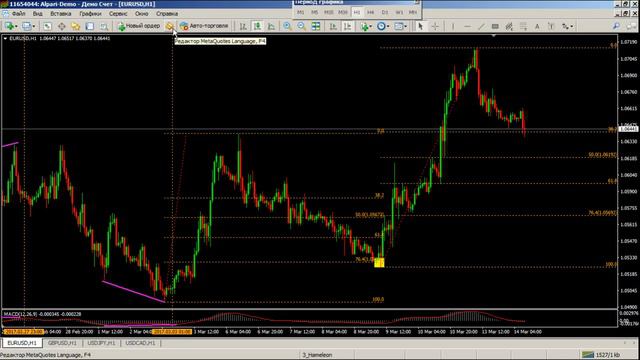Toggle Авто-торговля on or off
This screenshot has width=640, height=360.
(x=204, y=26)
